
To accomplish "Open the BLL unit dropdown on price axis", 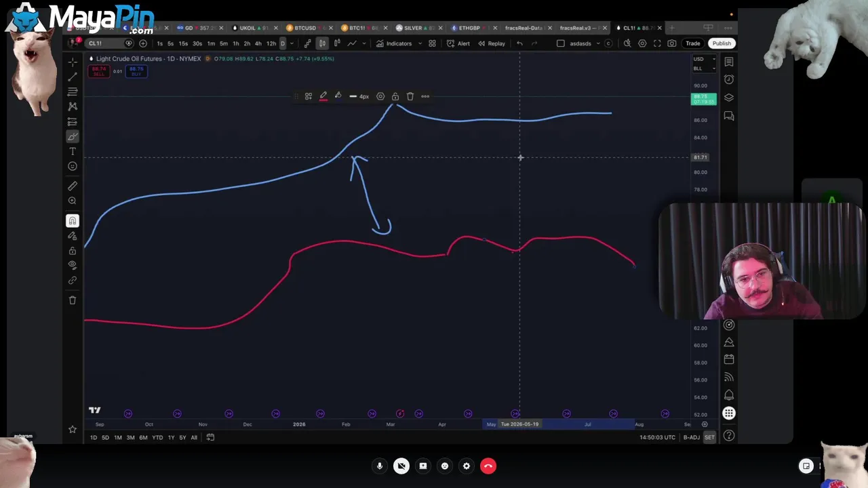I will click(x=703, y=68).
